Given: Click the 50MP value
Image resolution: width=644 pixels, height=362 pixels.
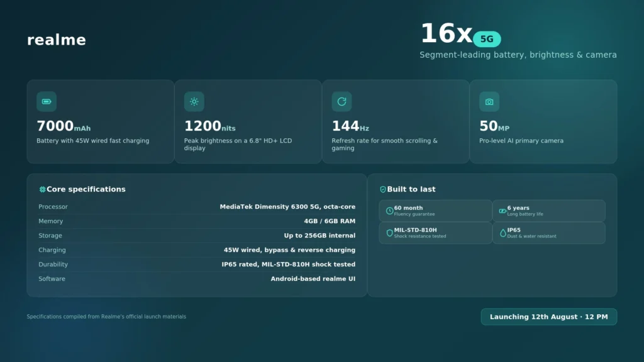Looking at the screenshot, I should click(x=494, y=126).
